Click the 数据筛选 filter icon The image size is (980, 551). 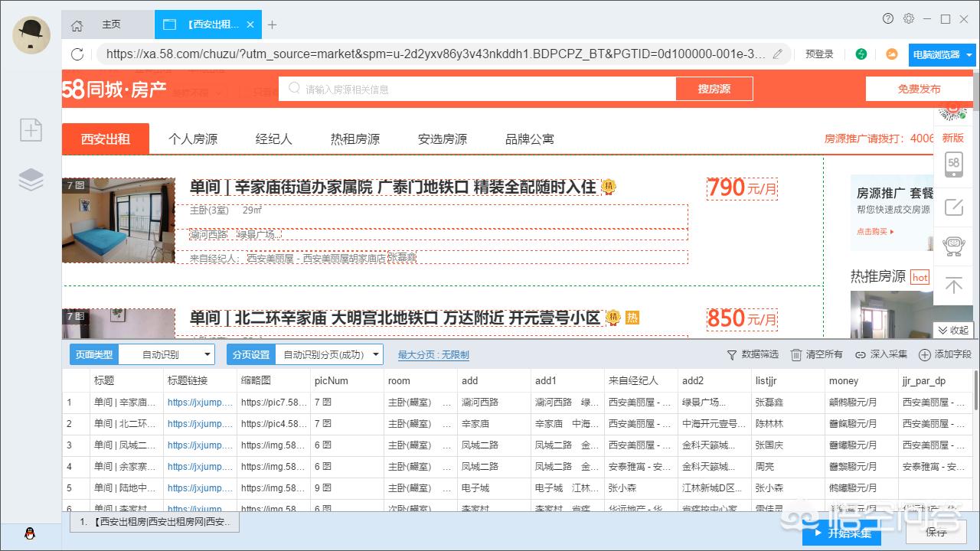tap(732, 354)
